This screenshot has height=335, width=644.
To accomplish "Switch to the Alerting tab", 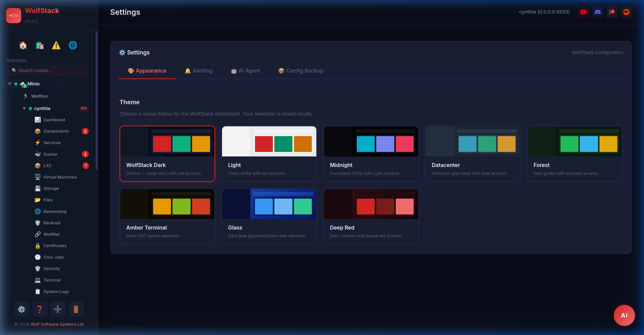I will (x=199, y=71).
